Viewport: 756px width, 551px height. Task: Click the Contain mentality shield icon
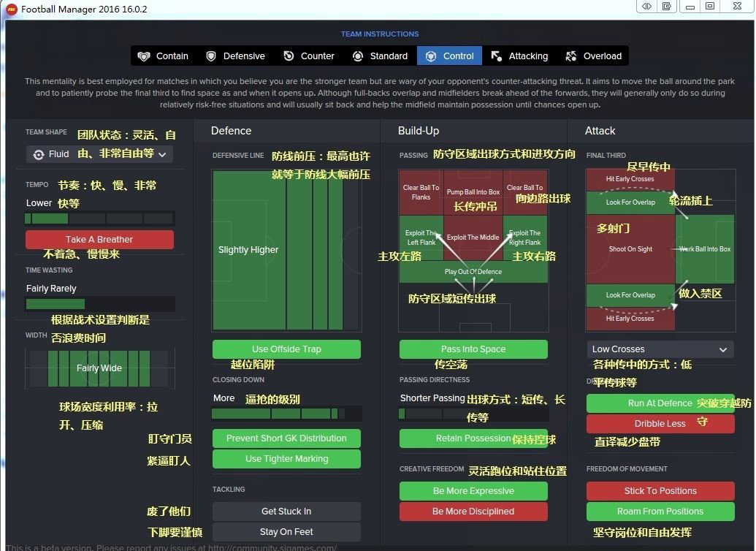tap(144, 56)
